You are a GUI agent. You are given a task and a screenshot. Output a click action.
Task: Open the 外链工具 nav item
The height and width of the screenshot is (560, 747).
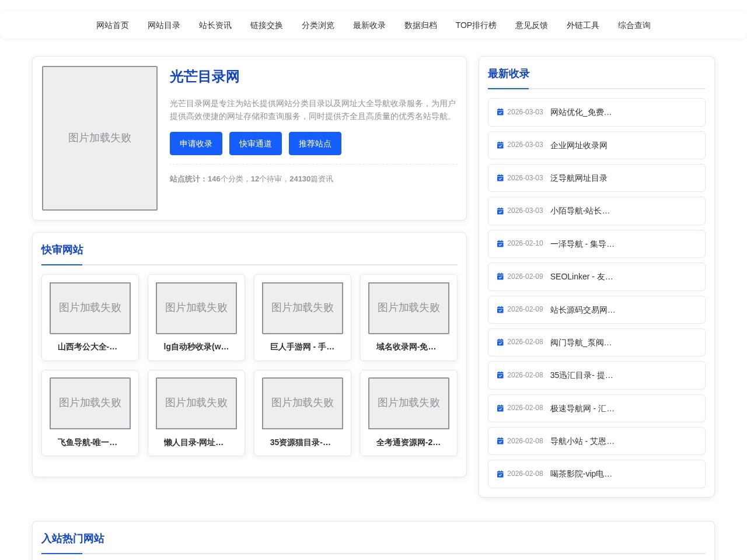[582, 25]
